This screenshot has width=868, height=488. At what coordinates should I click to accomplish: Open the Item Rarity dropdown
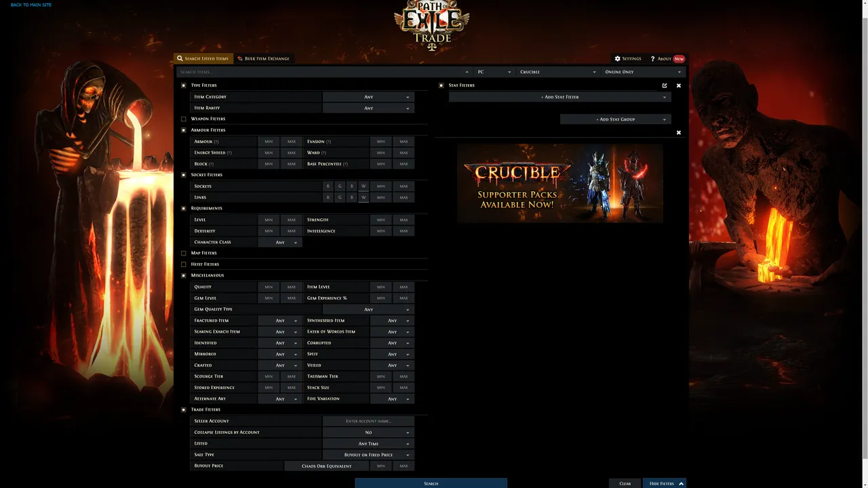pyautogui.click(x=368, y=108)
